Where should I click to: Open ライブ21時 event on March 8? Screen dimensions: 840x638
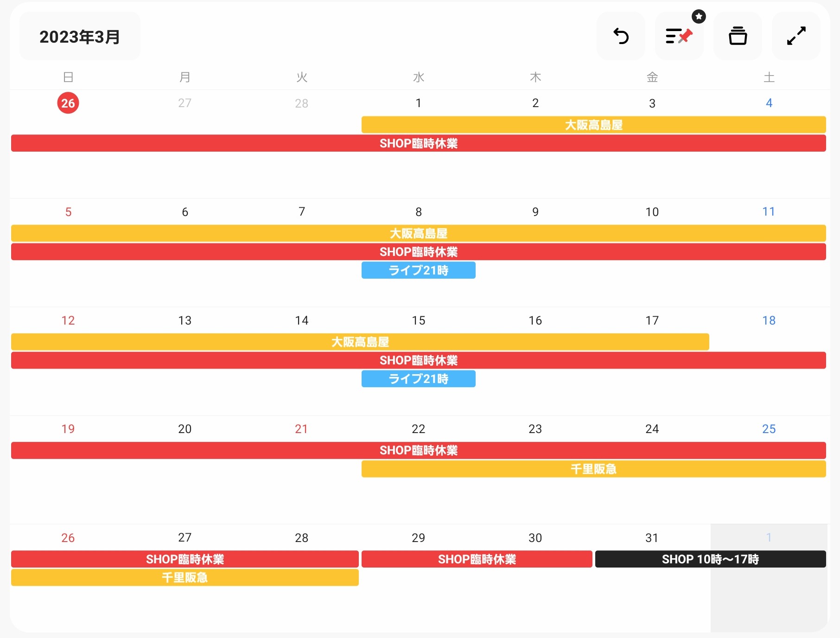(419, 270)
